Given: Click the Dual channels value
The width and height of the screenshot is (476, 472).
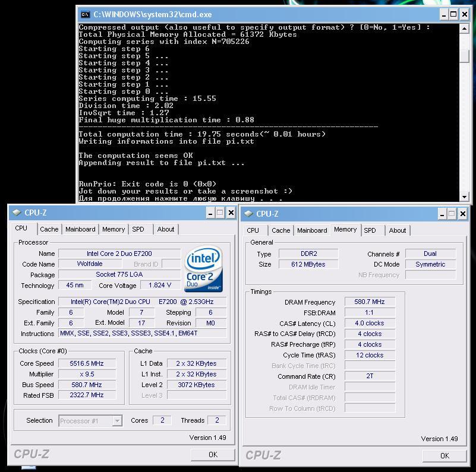Looking at the screenshot, I should point(430,254).
